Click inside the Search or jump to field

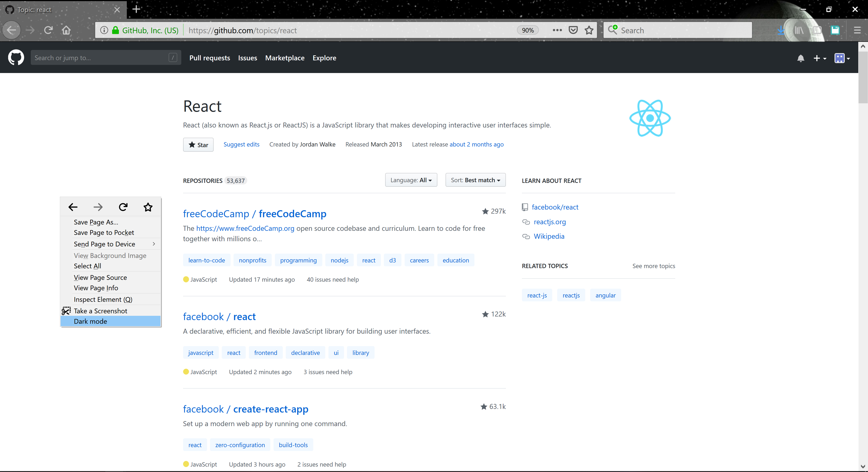101,57
